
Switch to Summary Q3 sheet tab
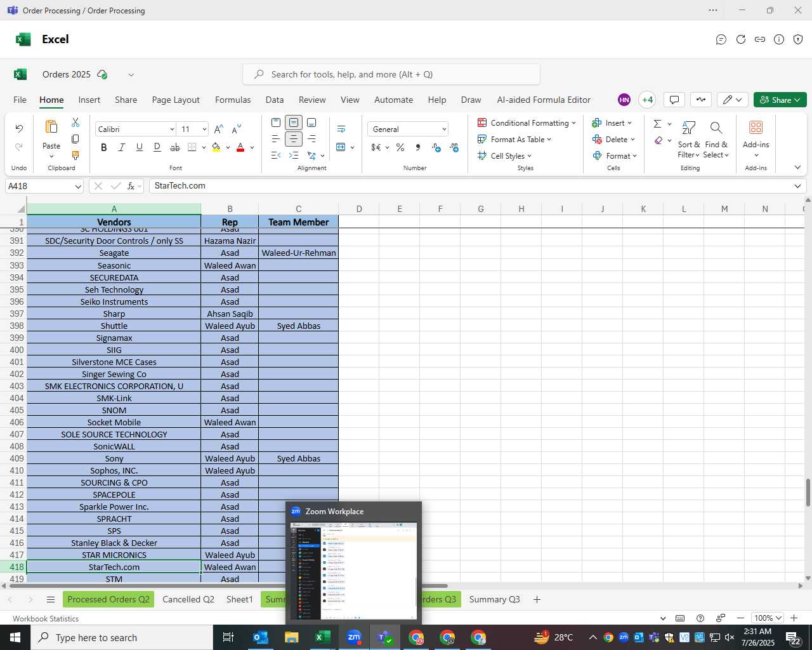[495, 599]
